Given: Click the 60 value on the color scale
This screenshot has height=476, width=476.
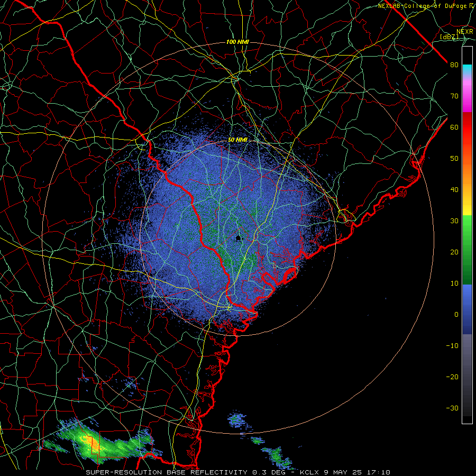Looking at the screenshot, I should (x=454, y=127).
